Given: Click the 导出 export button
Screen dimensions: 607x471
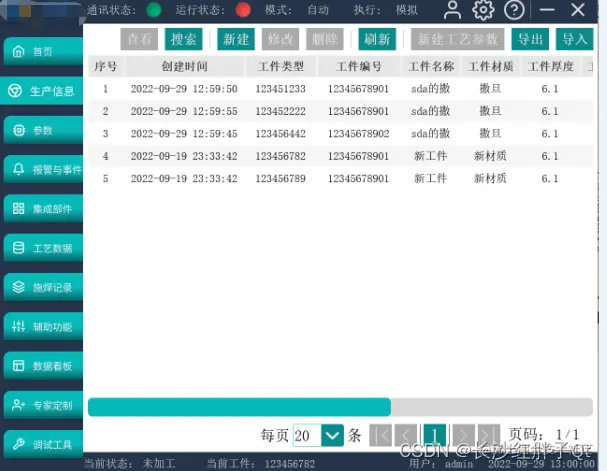Looking at the screenshot, I should click(x=530, y=39).
